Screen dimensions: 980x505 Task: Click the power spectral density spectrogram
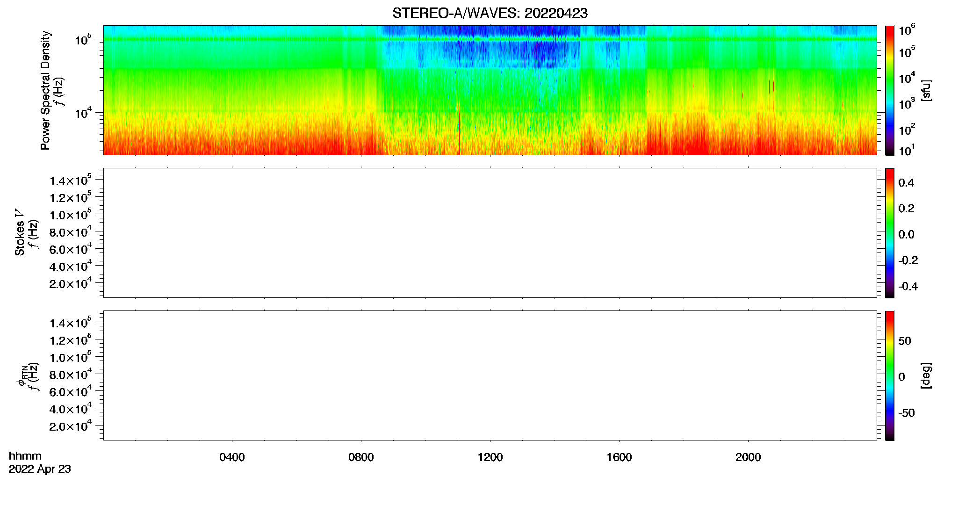[490, 90]
